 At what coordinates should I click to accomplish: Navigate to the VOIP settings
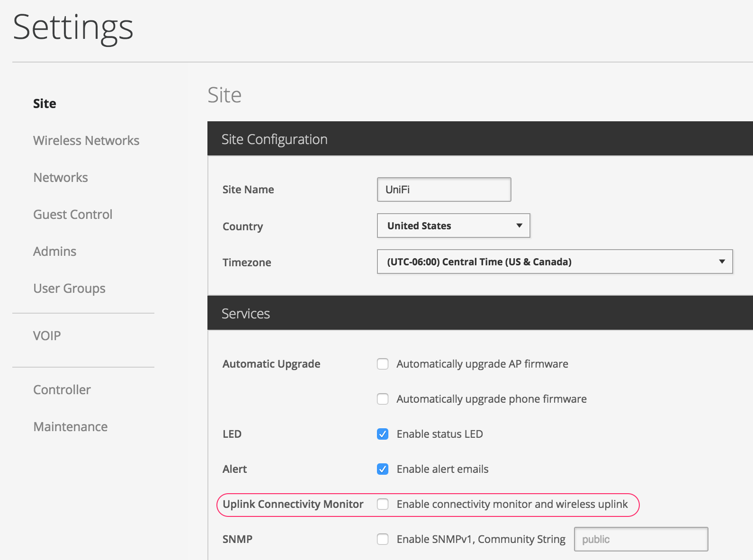coord(47,336)
